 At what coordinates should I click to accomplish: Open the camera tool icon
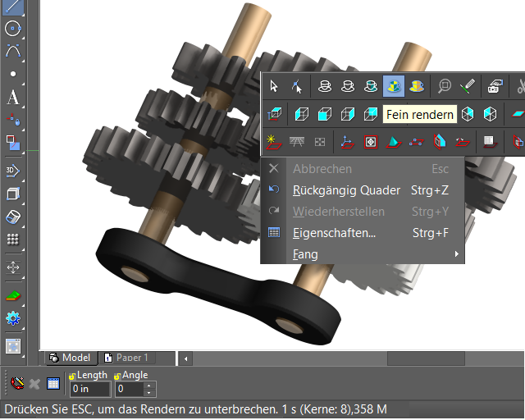click(x=495, y=86)
